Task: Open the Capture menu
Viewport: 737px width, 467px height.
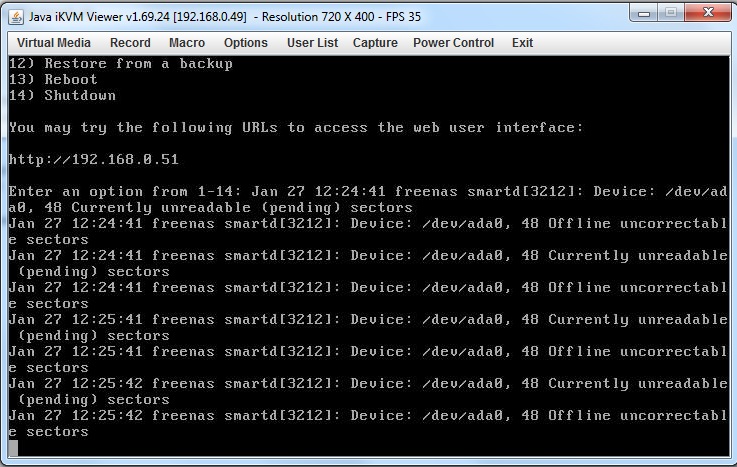Action: coord(375,43)
